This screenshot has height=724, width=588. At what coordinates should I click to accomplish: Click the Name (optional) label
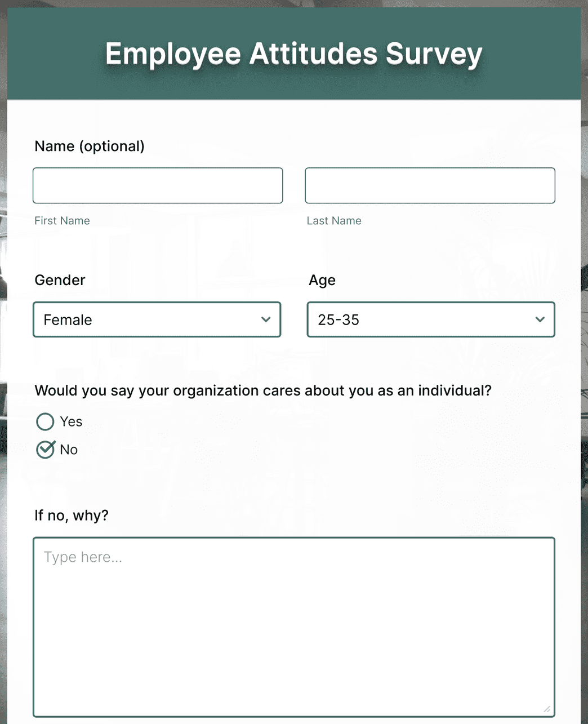click(89, 146)
